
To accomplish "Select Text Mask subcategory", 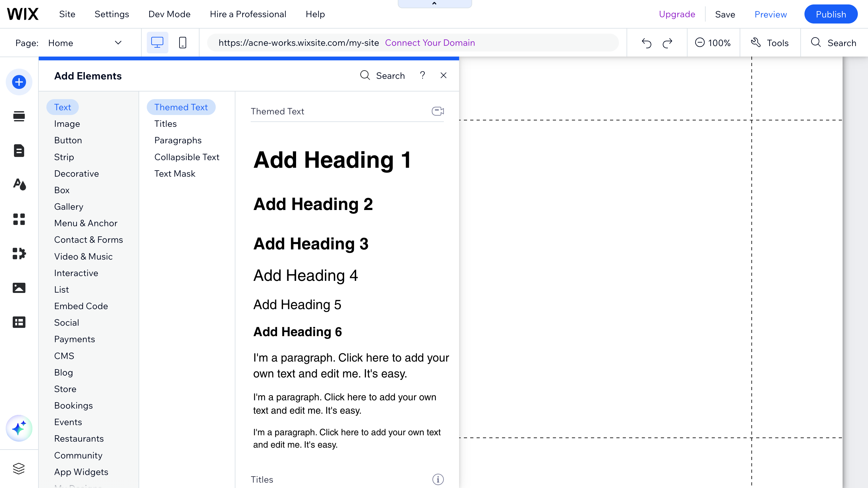I will point(174,173).
